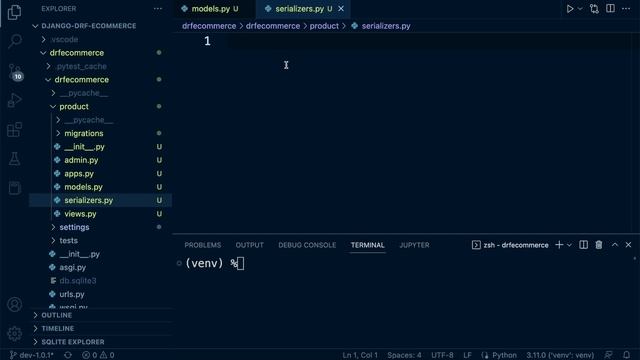The width and height of the screenshot is (640, 360).
Task: Open admin.py in the explorer
Action: click(81, 160)
